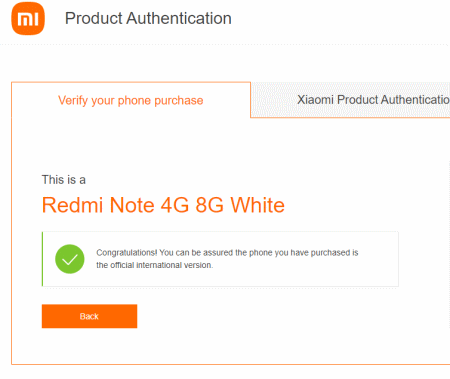Click the 'This is a' label
Screen dimensions: 450x379
64,180
